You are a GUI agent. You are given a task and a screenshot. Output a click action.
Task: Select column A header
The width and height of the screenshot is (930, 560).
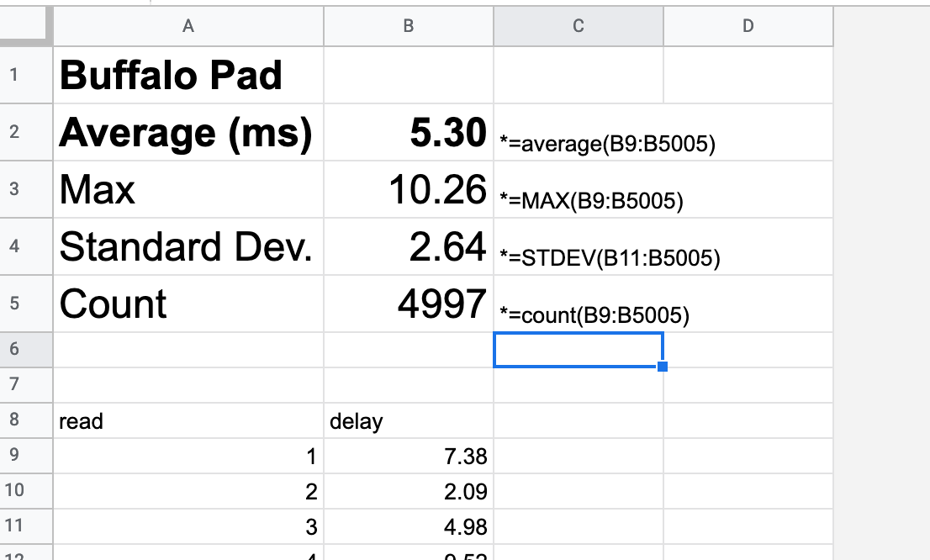point(188,26)
